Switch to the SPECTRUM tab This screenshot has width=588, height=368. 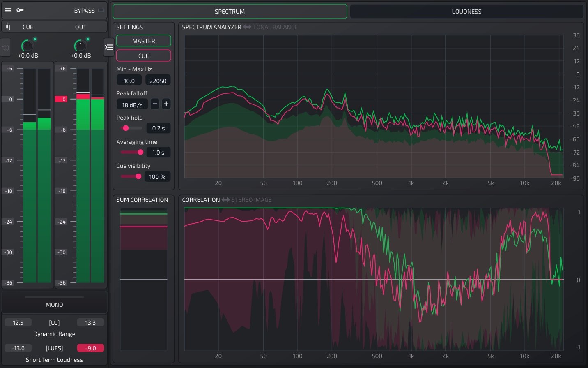tap(230, 12)
